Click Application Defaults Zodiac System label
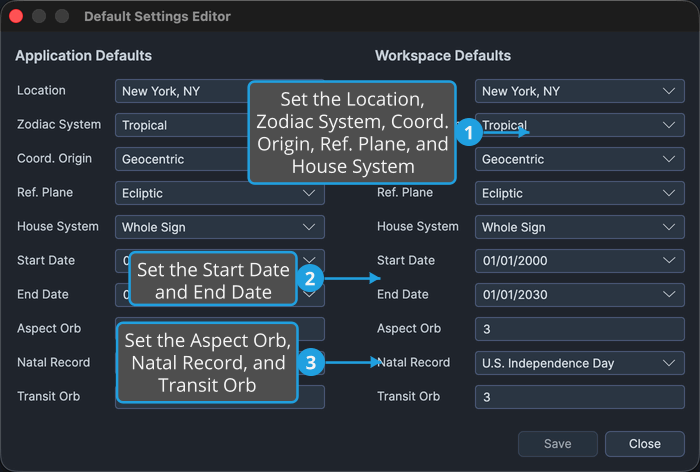This screenshot has height=472, width=700. [x=59, y=124]
